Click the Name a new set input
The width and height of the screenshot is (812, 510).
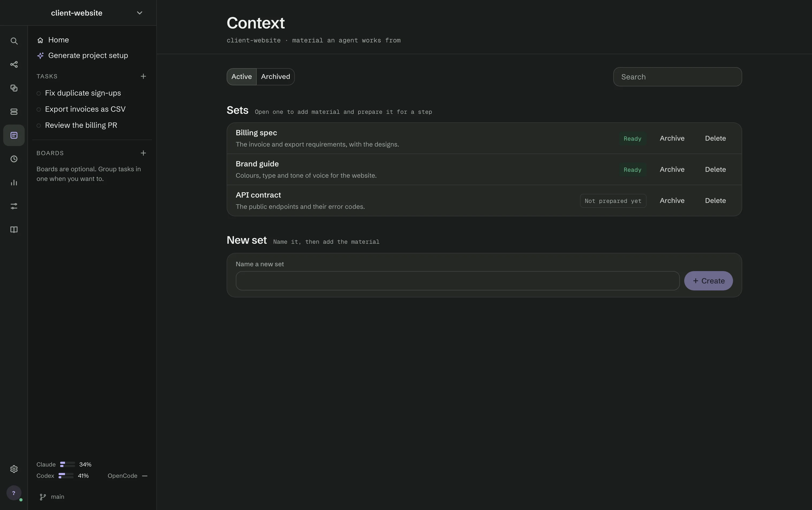458,281
